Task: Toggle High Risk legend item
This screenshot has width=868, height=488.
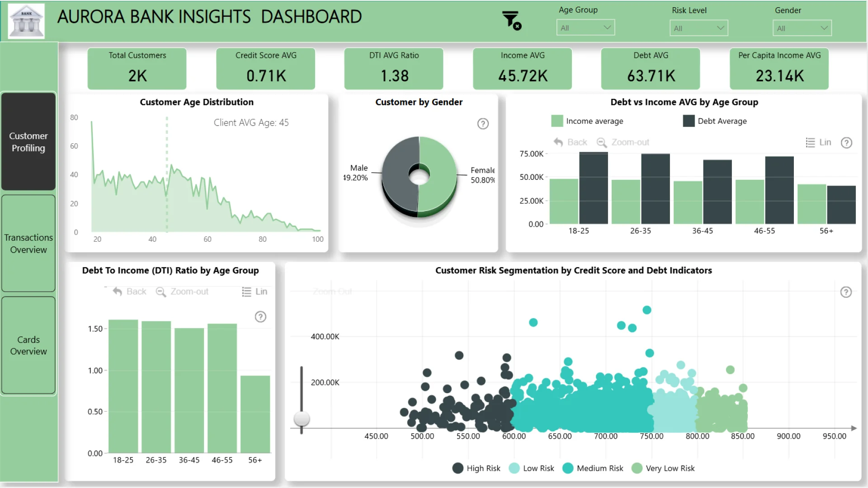Action: (476, 468)
